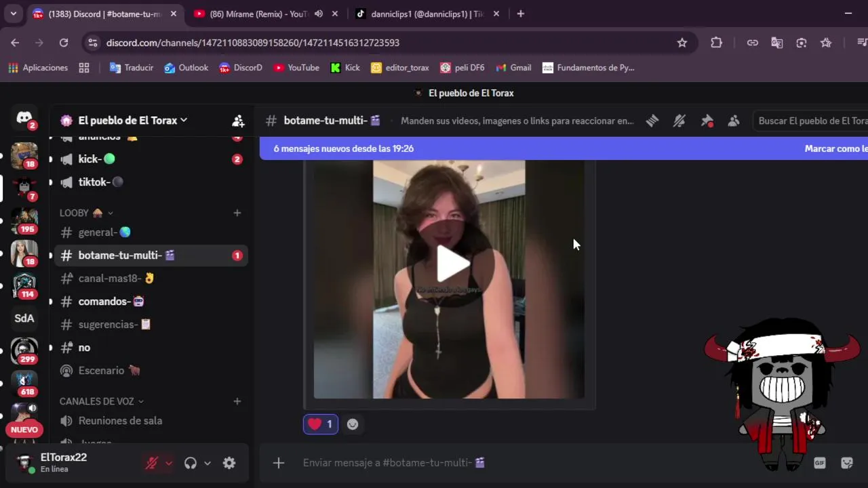Toggle microphone mute button
The image size is (868, 488).
tap(152, 463)
